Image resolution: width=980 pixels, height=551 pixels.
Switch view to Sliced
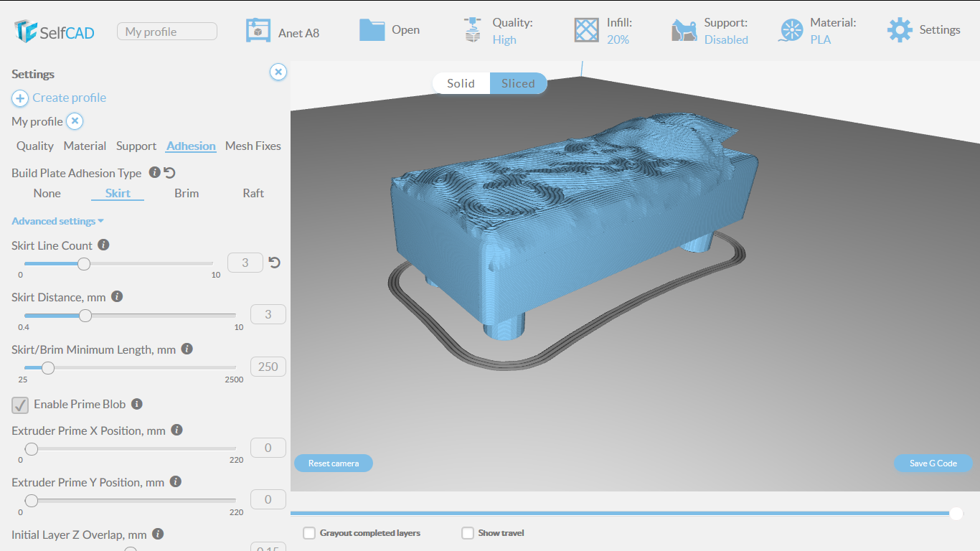pyautogui.click(x=518, y=83)
